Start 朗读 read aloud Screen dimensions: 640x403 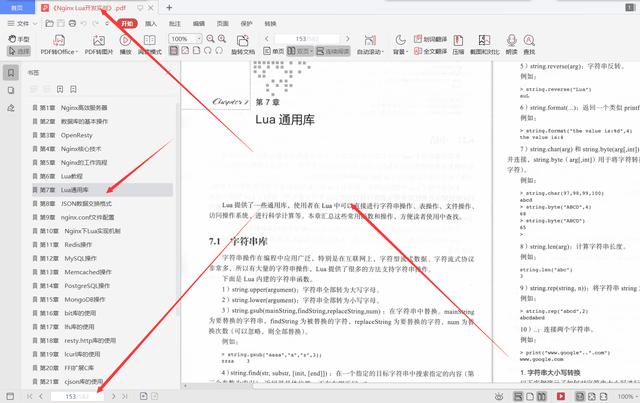coord(511,45)
